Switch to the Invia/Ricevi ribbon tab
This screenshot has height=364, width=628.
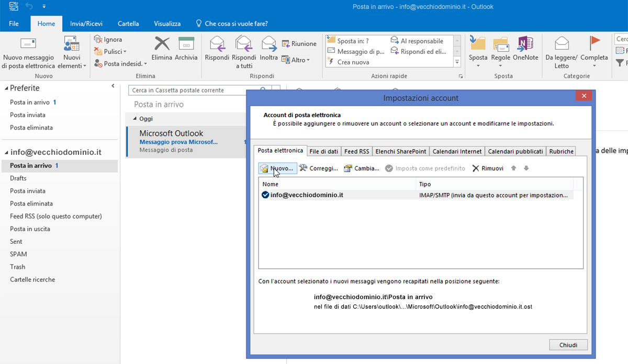(x=86, y=24)
